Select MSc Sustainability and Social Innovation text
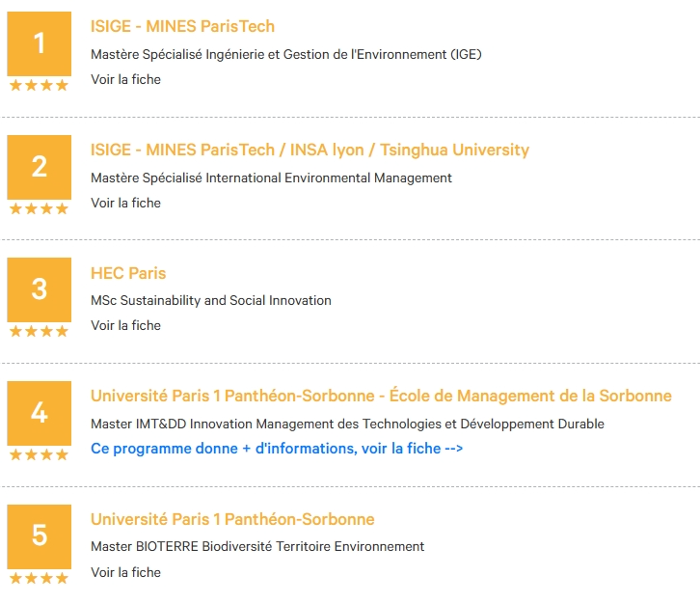This screenshot has width=700, height=603. coord(211,300)
